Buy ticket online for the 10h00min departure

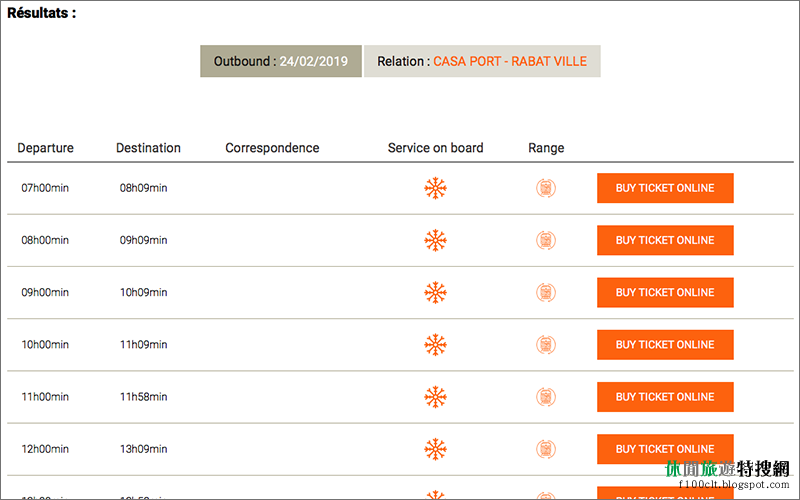[665, 345]
